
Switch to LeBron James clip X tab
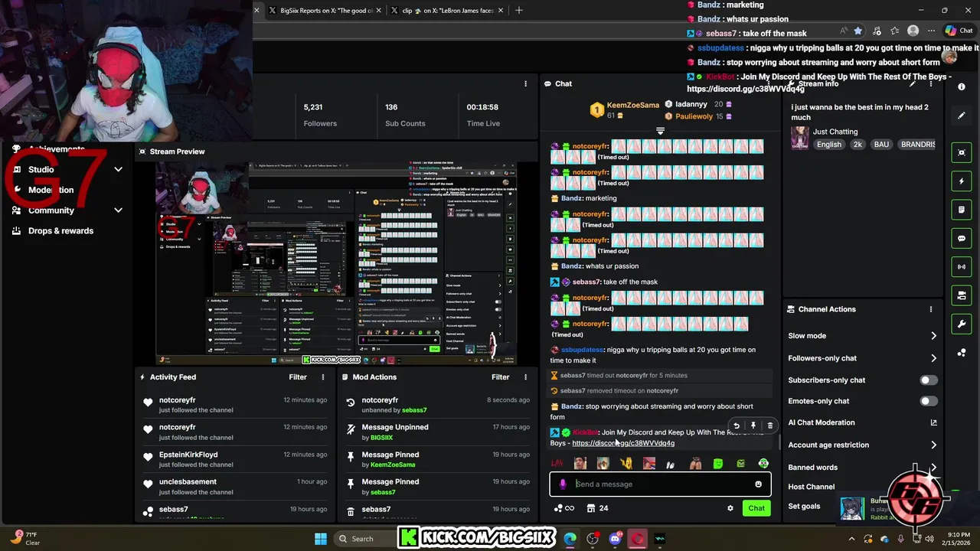(x=448, y=11)
